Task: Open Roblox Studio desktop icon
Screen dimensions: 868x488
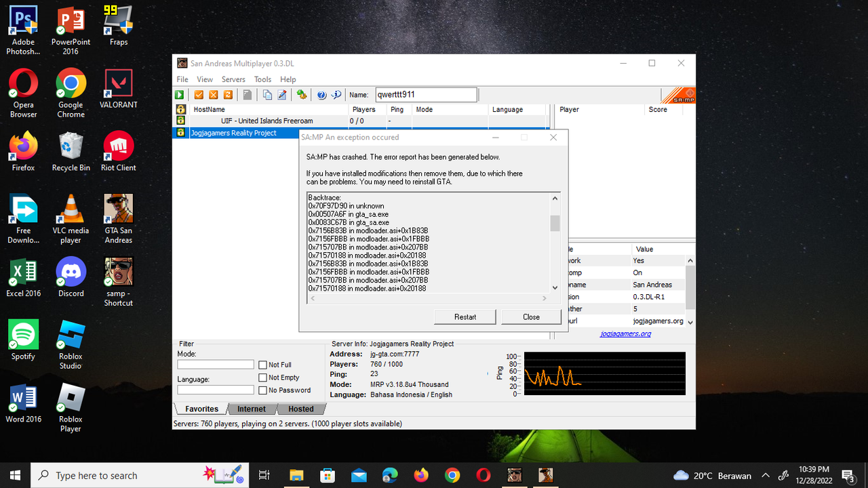Action: pos(71,346)
